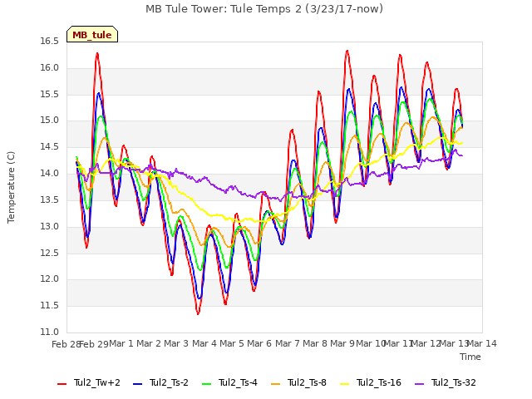Click the Feb 28 x-axis label
532x399 pixels.
66,344
